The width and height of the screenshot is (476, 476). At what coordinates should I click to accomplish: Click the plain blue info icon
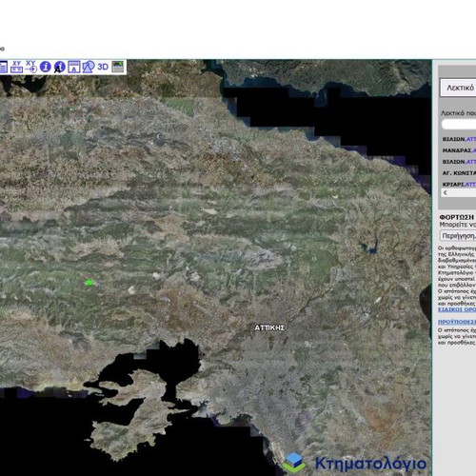46,67
